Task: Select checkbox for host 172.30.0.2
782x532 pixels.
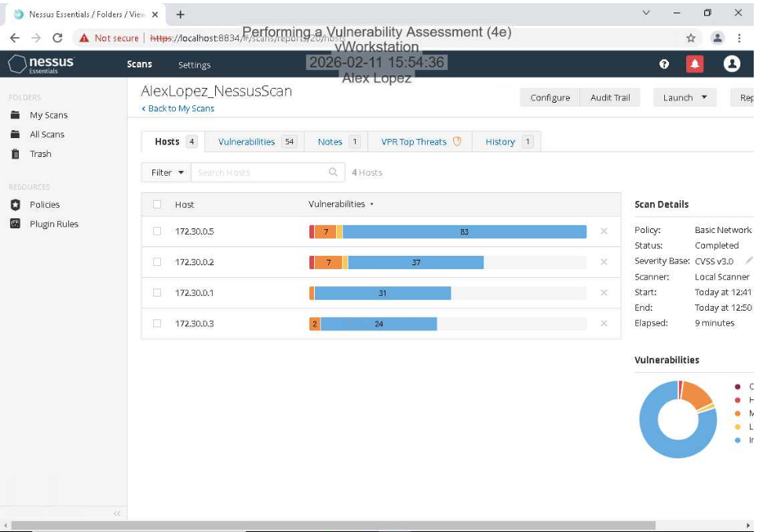Action: pyautogui.click(x=157, y=262)
